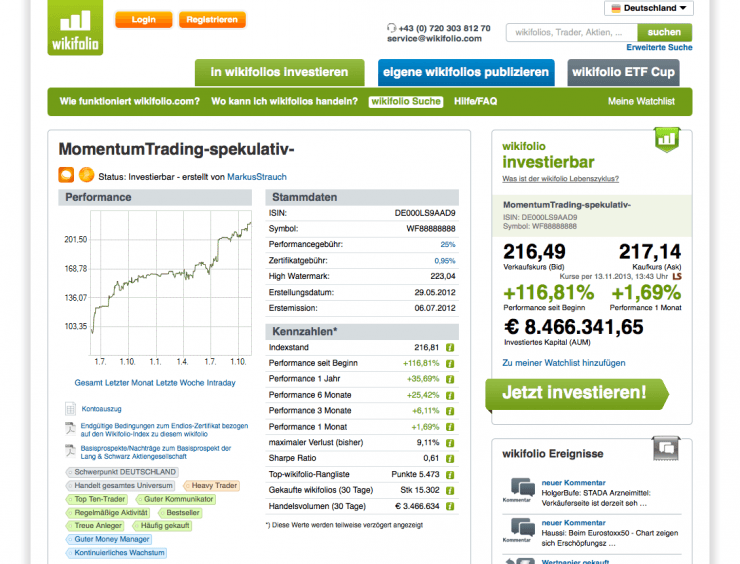Click info icon for Performance 1 Monat row

[x=450, y=427]
